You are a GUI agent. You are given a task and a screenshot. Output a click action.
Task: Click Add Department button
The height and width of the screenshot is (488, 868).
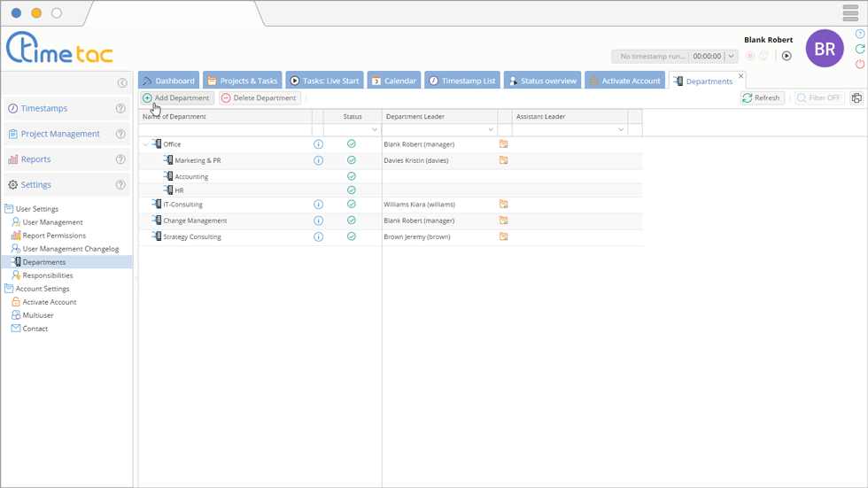point(177,98)
